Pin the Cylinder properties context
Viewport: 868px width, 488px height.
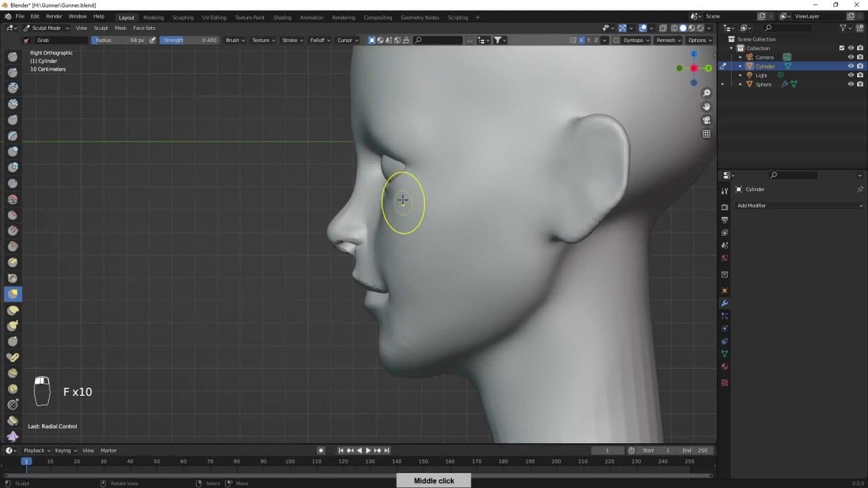pyautogui.click(x=860, y=189)
